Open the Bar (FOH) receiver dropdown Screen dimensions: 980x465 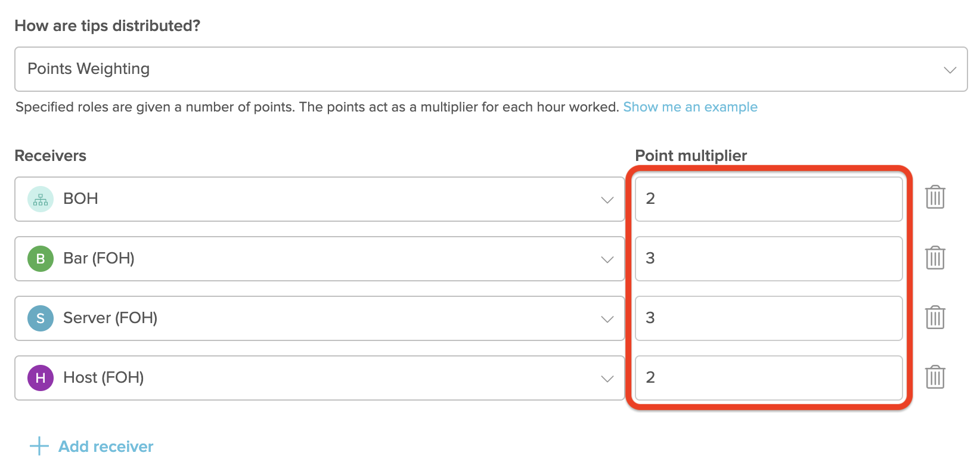[x=607, y=259]
